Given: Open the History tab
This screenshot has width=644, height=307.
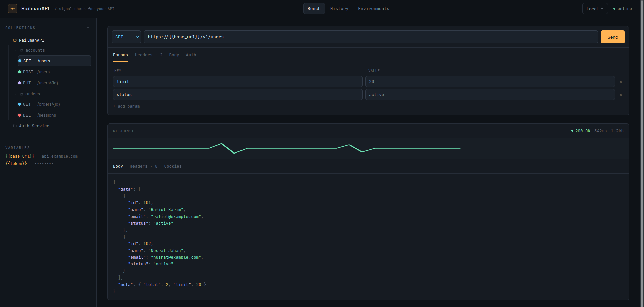Looking at the screenshot, I should tap(339, 9).
